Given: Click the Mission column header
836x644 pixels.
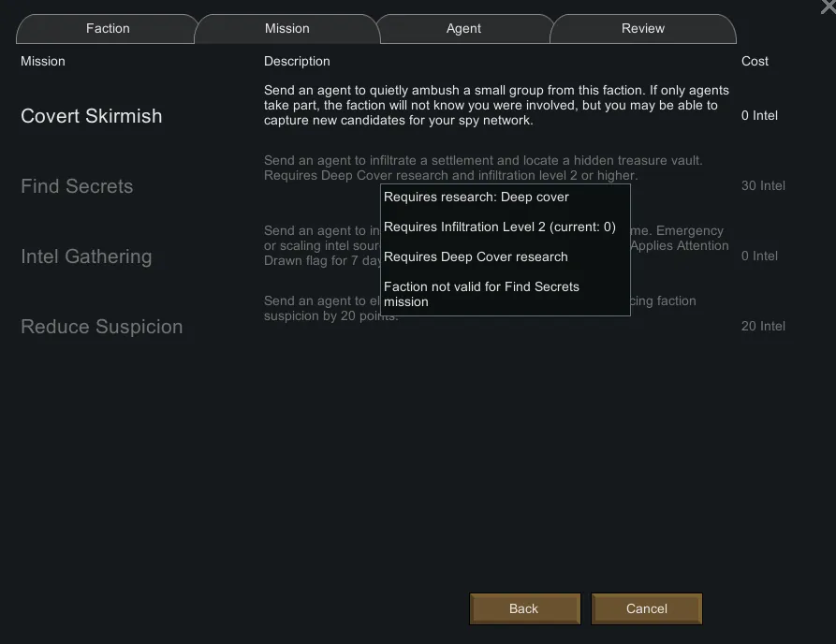Looking at the screenshot, I should click(x=43, y=62).
